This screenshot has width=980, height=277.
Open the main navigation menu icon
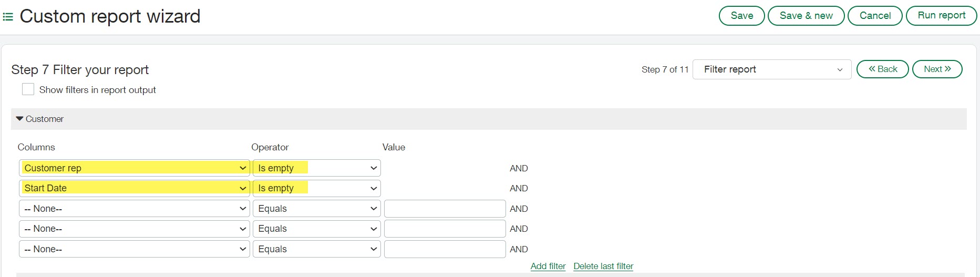8,17
